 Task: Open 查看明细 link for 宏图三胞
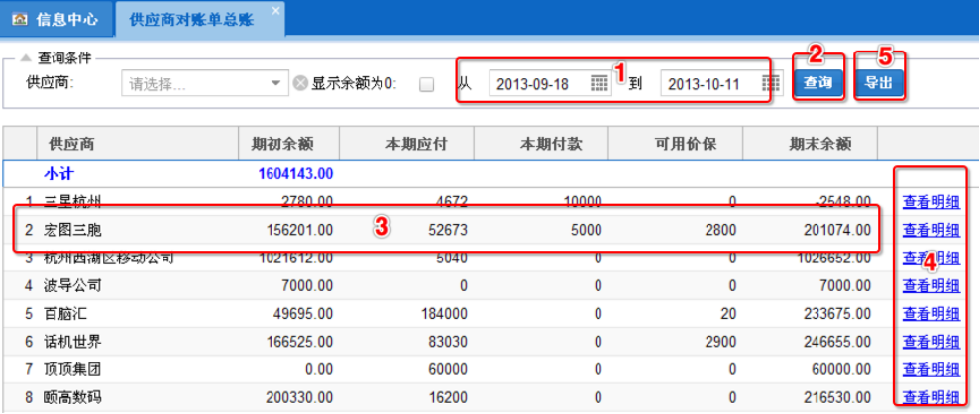click(x=929, y=230)
